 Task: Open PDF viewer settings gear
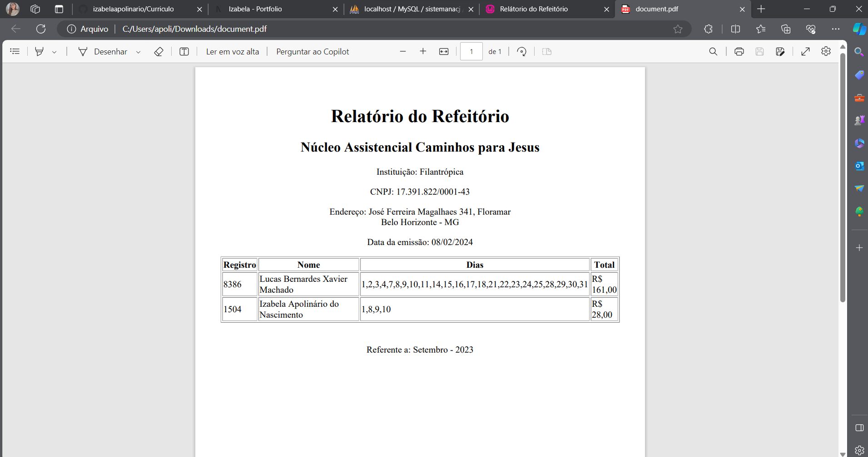pyautogui.click(x=826, y=51)
